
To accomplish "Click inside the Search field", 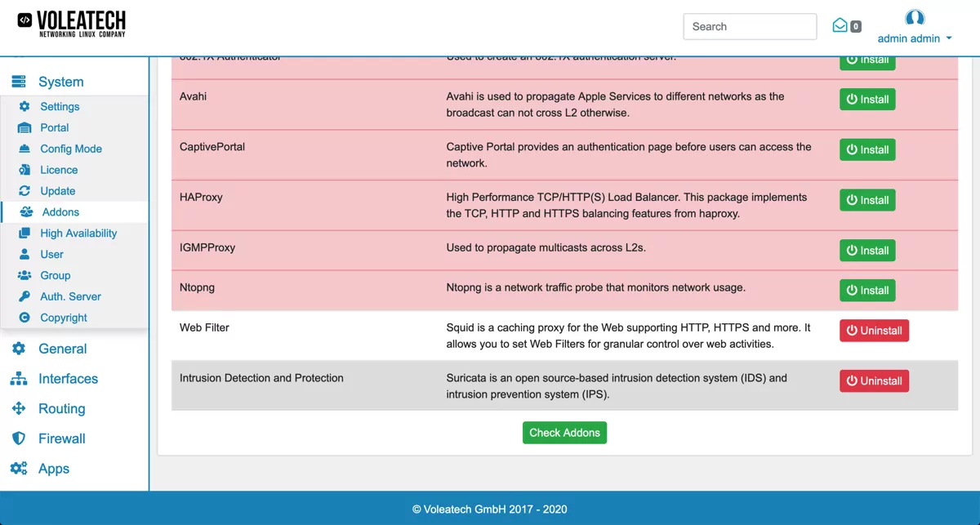I will click(x=749, y=26).
